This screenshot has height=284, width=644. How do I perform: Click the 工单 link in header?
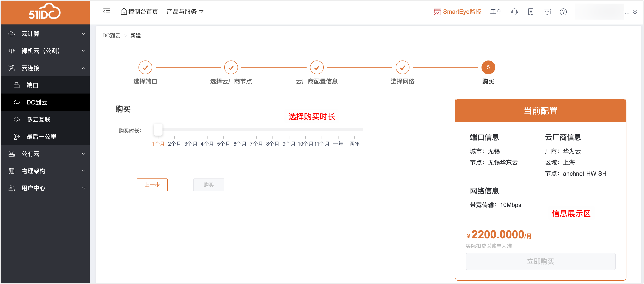pos(496,12)
